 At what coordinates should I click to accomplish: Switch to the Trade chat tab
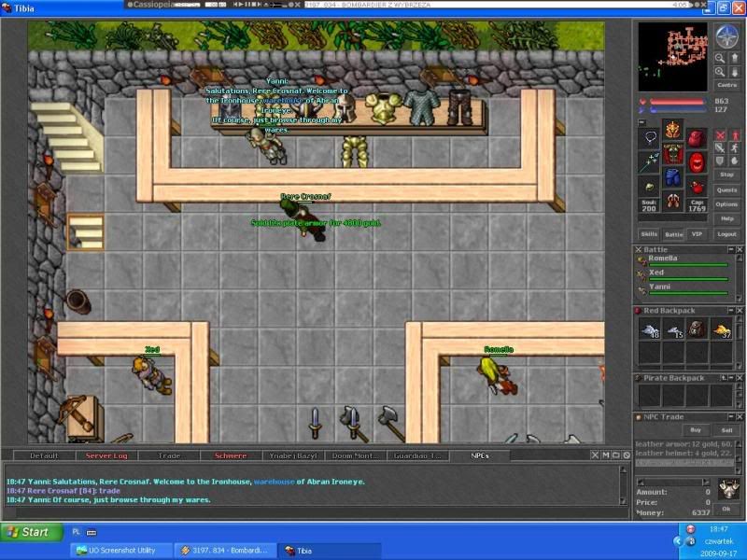click(169, 455)
